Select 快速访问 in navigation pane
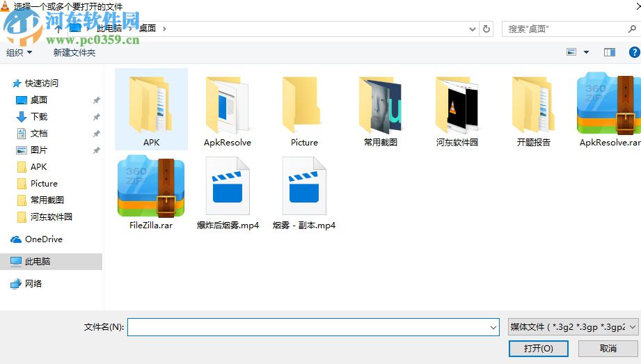Viewport: 641px width, 364px height. [35, 84]
